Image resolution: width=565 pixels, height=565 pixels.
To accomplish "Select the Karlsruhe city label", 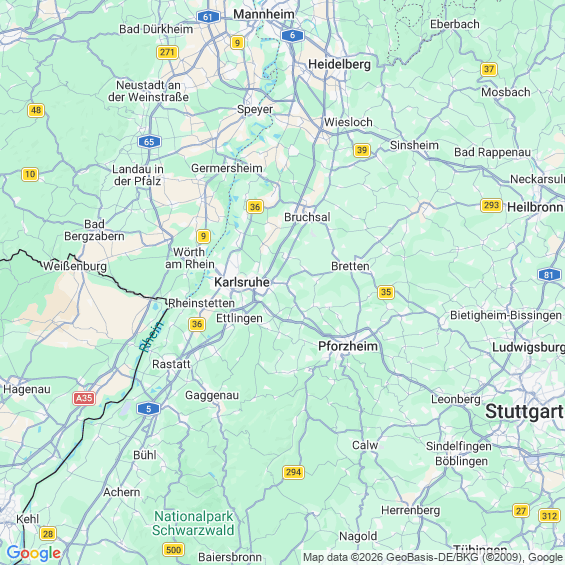I will (242, 282).
